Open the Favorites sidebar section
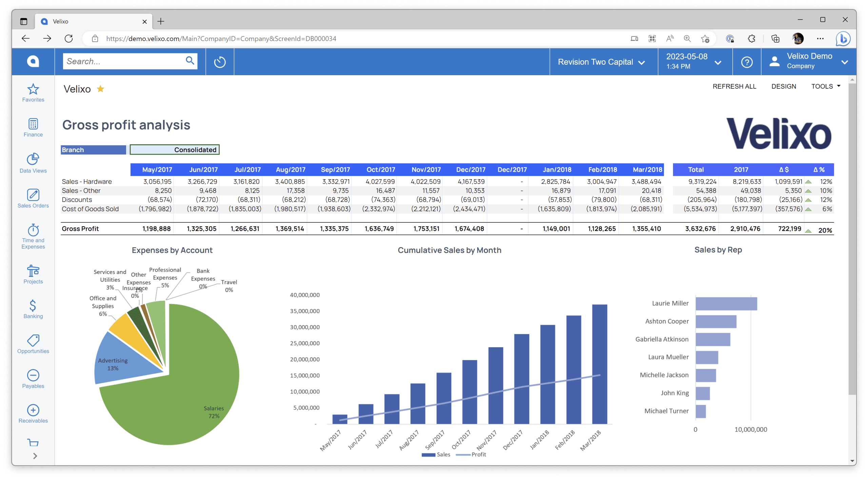Screen dimensions: 868x479 [x=33, y=92]
